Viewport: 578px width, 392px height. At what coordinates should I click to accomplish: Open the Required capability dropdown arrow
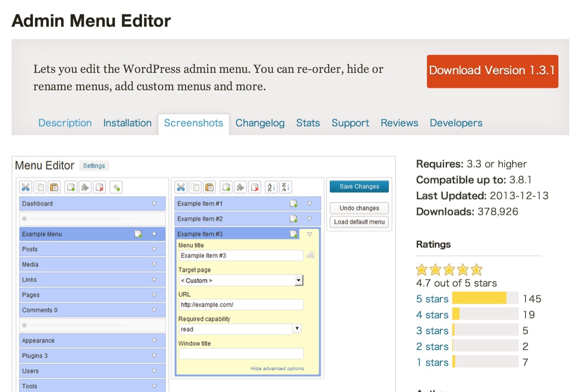pos(297,329)
